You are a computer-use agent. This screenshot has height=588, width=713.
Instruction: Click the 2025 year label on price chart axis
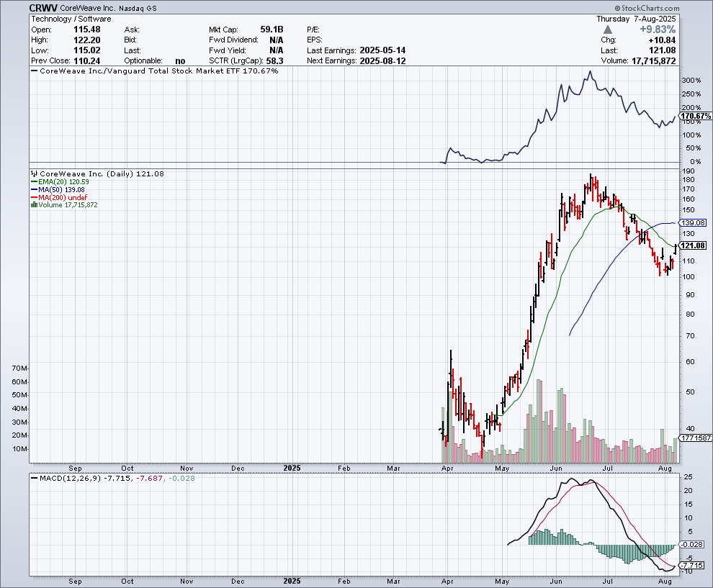[x=292, y=468]
